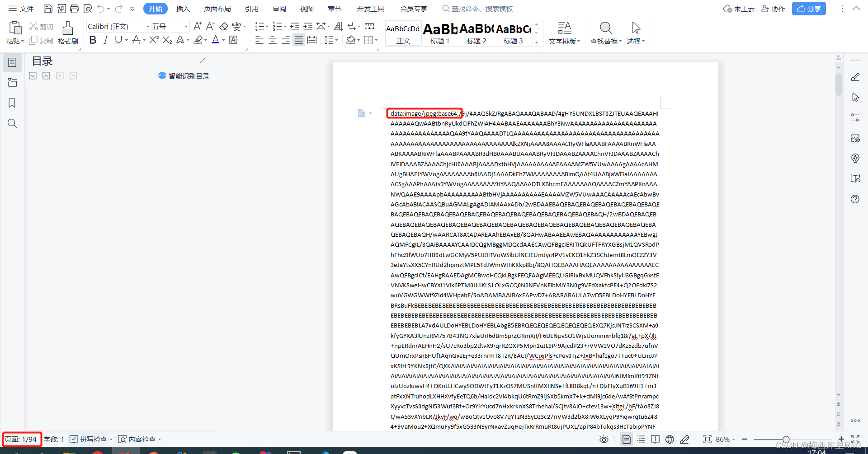Viewport: 868px width, 454px height.
Task: Toggle align right for paragraph
Action: pyautogui.click(x=286, y=40)
